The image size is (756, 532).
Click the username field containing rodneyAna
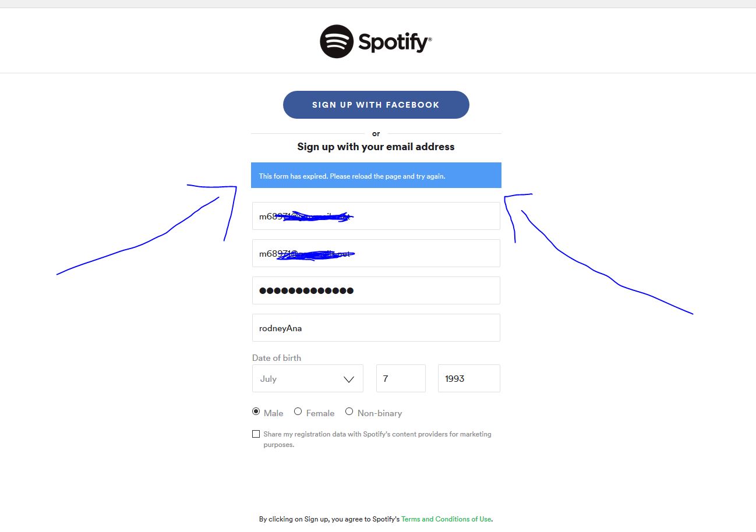376,328
